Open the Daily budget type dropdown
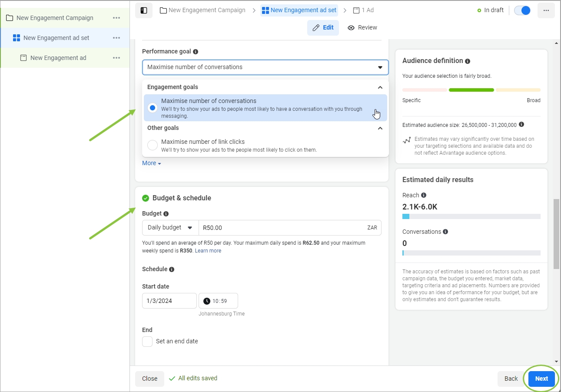 click(170, 228)
